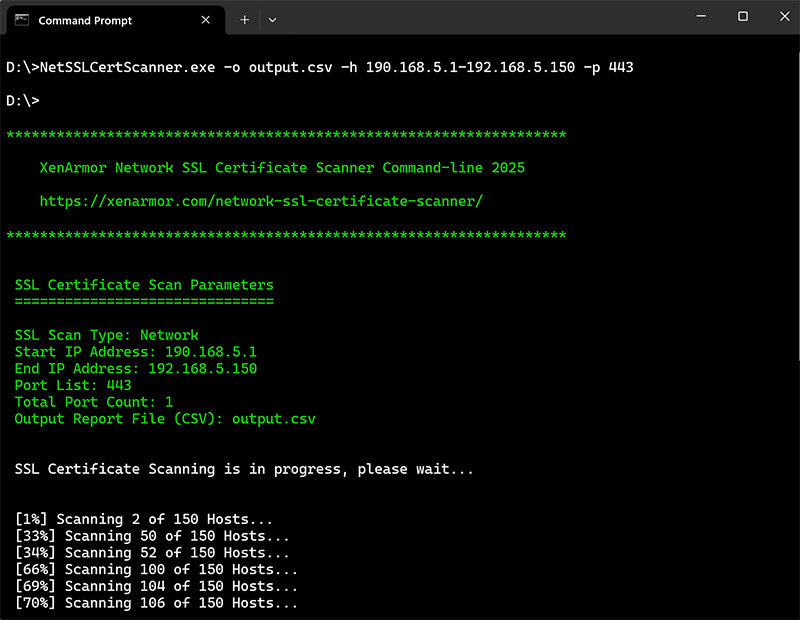Click the '[1%] Scanning 2 of 150 Hosts' line
The height and width of the screenshot is (620, 800).
click(144, 519)
